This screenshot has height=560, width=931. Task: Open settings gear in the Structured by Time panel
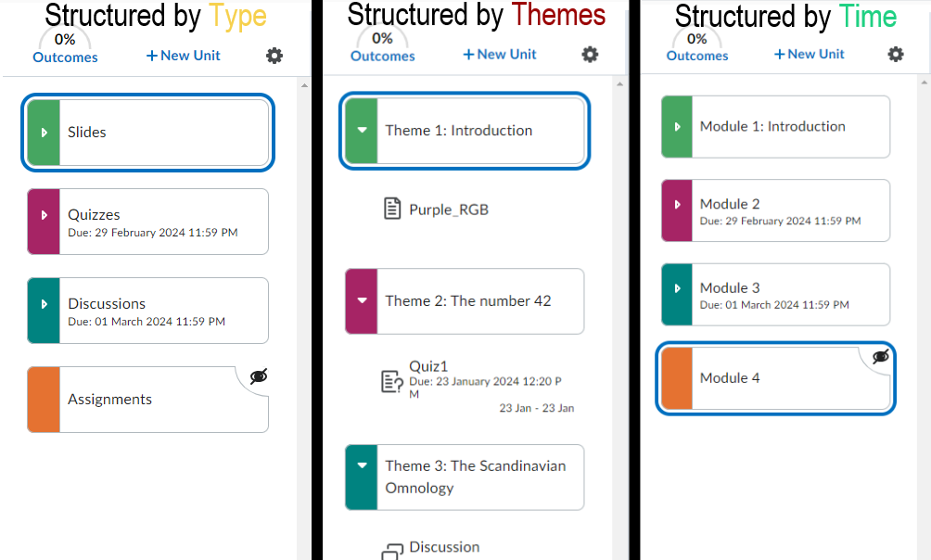click(x=895, y=54)
